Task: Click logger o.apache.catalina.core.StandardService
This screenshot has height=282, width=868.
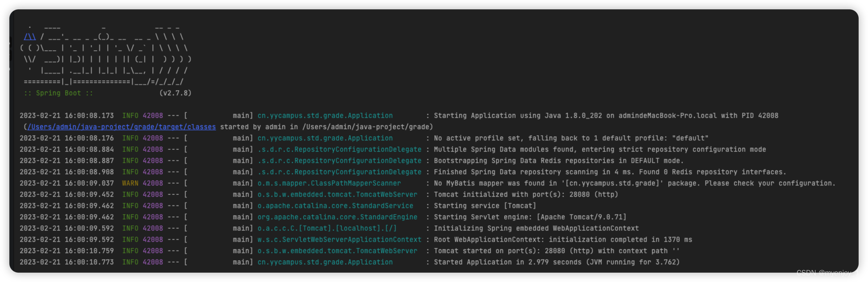Action: 336,206
